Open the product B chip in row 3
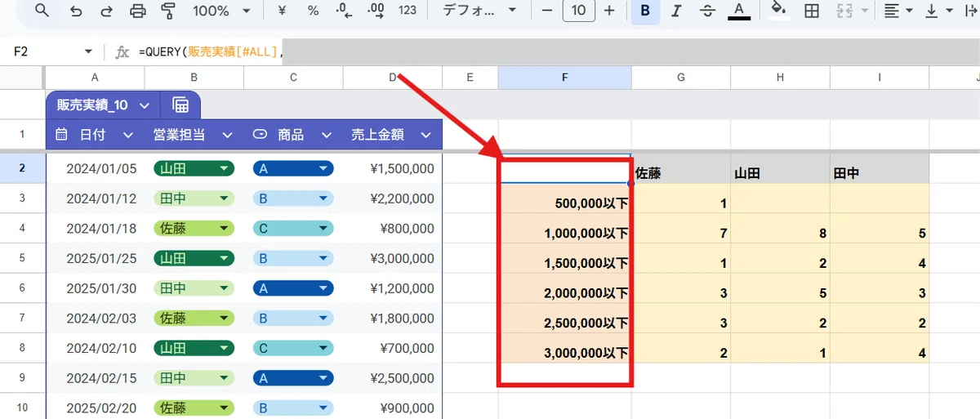The height and width of the screenshot is (419, 980). point(293,198)
